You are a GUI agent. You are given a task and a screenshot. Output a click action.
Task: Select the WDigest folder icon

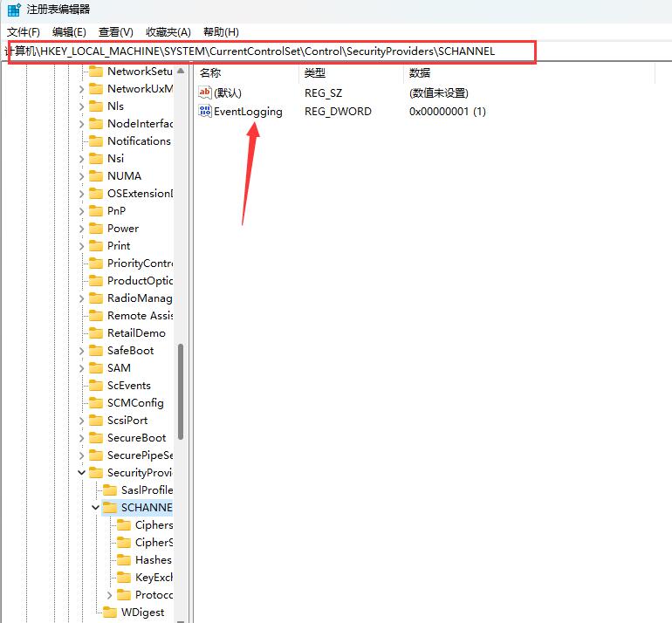pyautogui.click(x=110, y=613)
